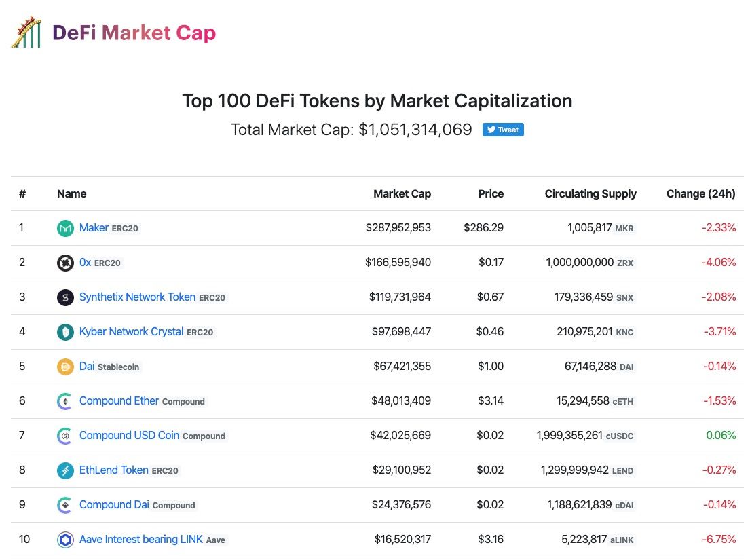Image resolution: width=750 pixels, height=560 pixels.
Task: Select the 0x protocol icon
Action: click(64, 262)
